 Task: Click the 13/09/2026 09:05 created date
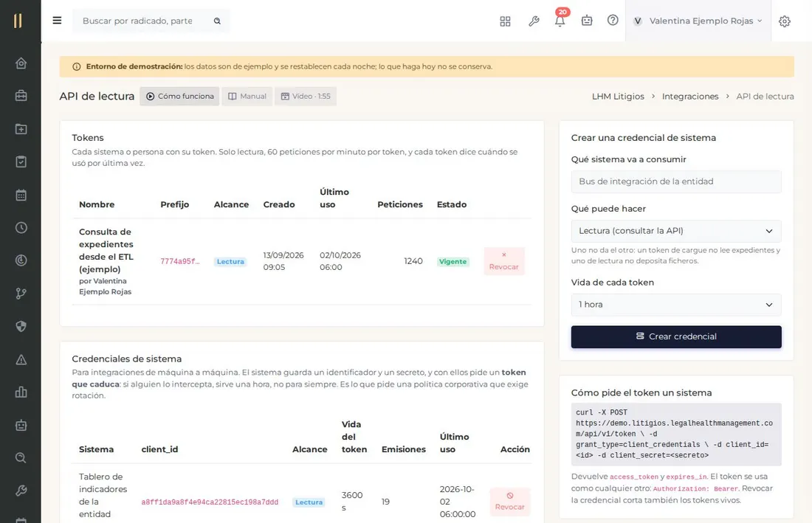[283, 261]
